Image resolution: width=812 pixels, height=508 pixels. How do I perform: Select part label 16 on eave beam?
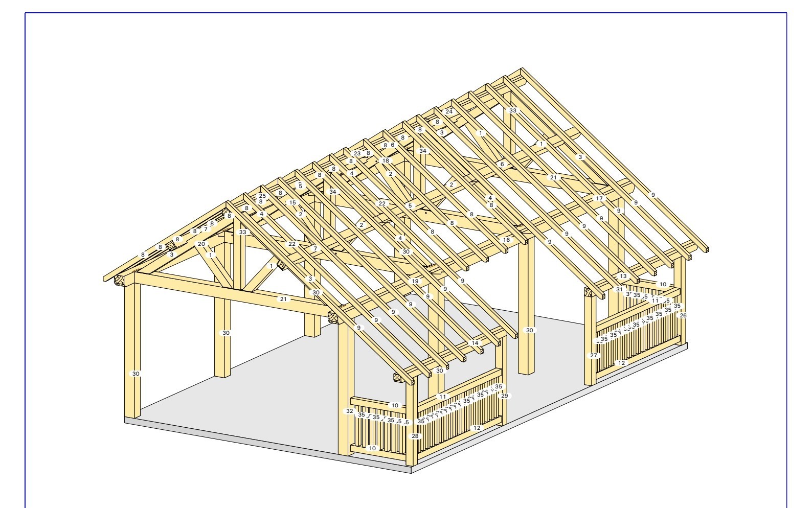pos(506,240)
